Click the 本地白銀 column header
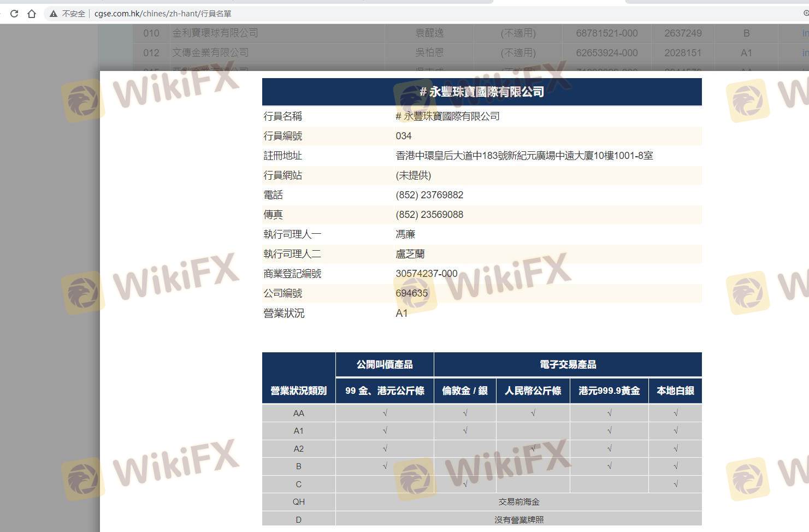 (x=675, y=391)
